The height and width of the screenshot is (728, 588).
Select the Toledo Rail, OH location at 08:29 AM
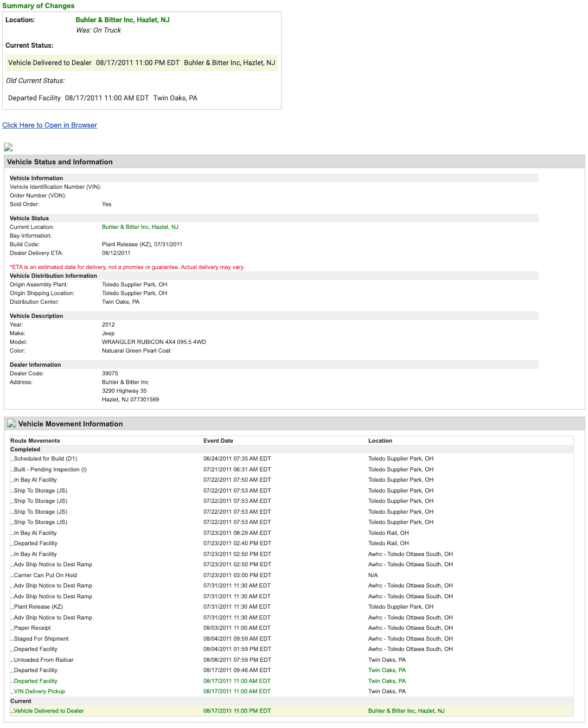(388, 533)
